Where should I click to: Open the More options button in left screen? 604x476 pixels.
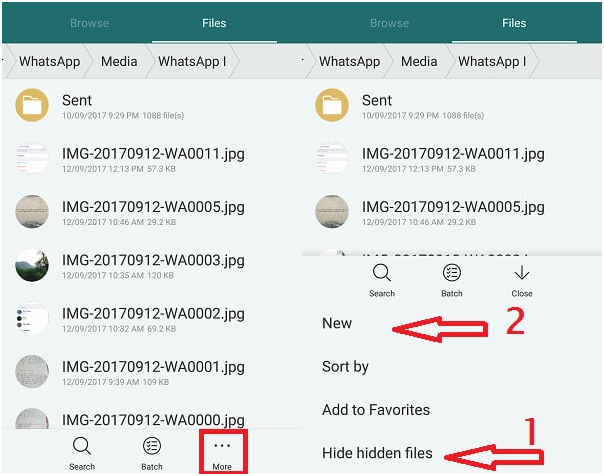(222, 452)
